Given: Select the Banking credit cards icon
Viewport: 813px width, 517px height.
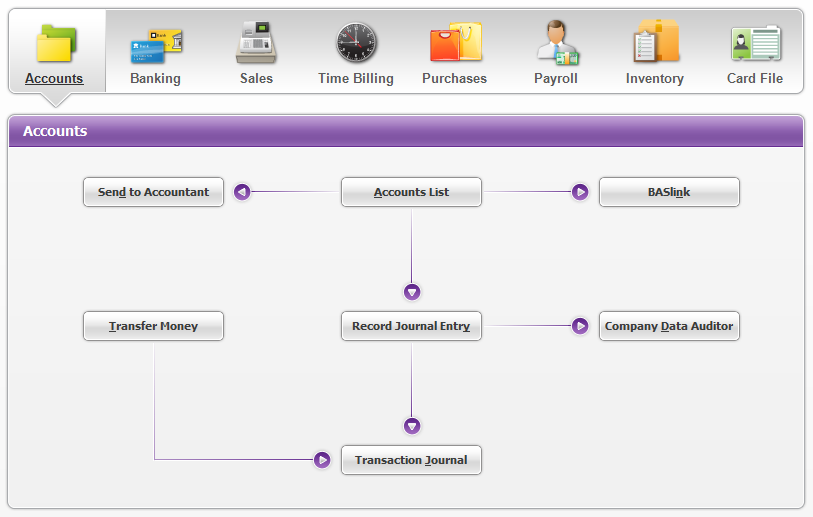Looking at the screenshot, I should tap(156, 44).
